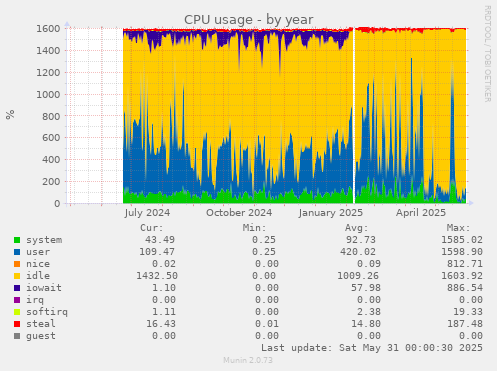Click the gray guest legend swatch
The image size is (497, 371).
[17, 336]
